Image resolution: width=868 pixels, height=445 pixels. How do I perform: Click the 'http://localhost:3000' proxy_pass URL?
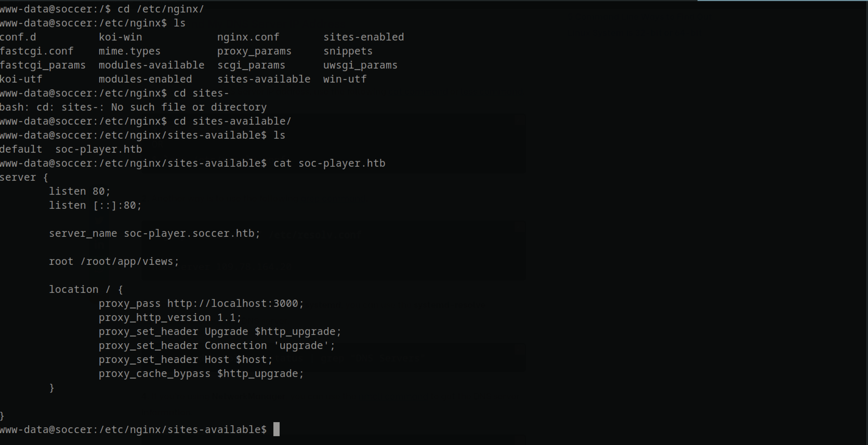pyautogui.click(x=233, y=303)
